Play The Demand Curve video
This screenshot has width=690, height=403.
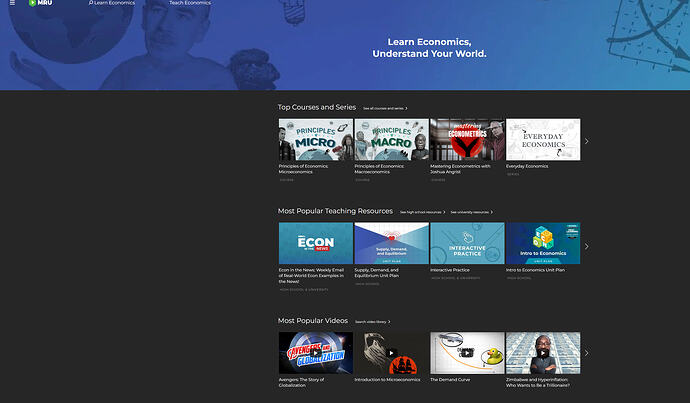tap(467, 353)
